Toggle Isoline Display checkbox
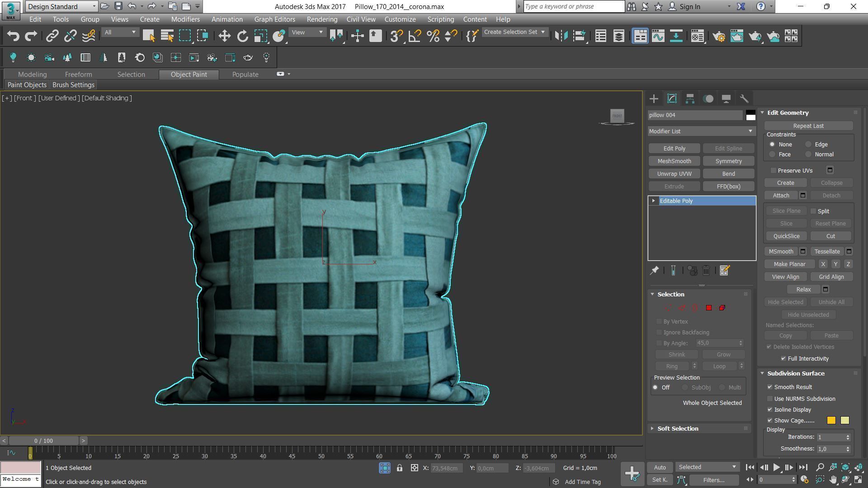The width and height of the screenshot is (868, 488). coord(770,409)
